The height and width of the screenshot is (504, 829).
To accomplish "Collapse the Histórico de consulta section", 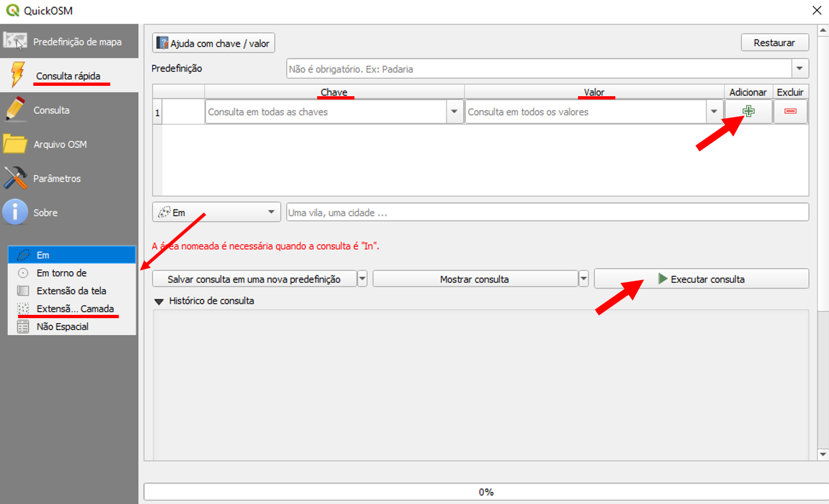I will click(159, 301).
